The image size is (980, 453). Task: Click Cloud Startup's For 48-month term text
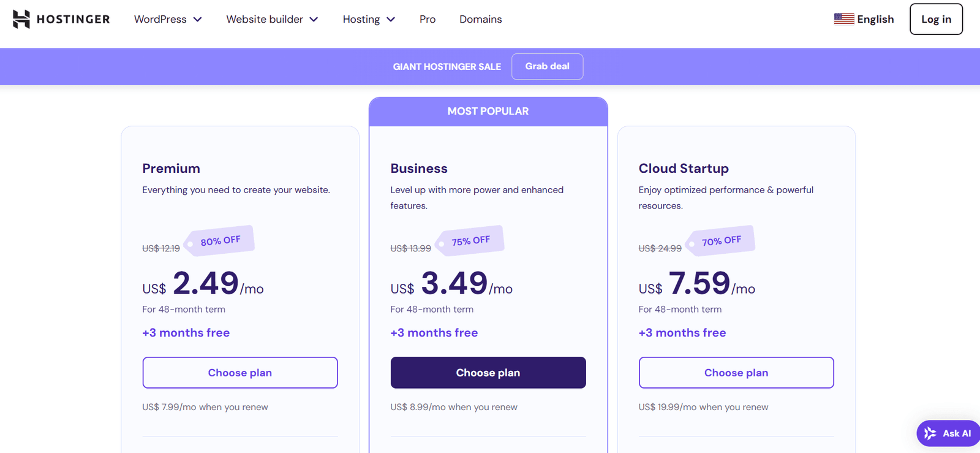click(680, 310)
